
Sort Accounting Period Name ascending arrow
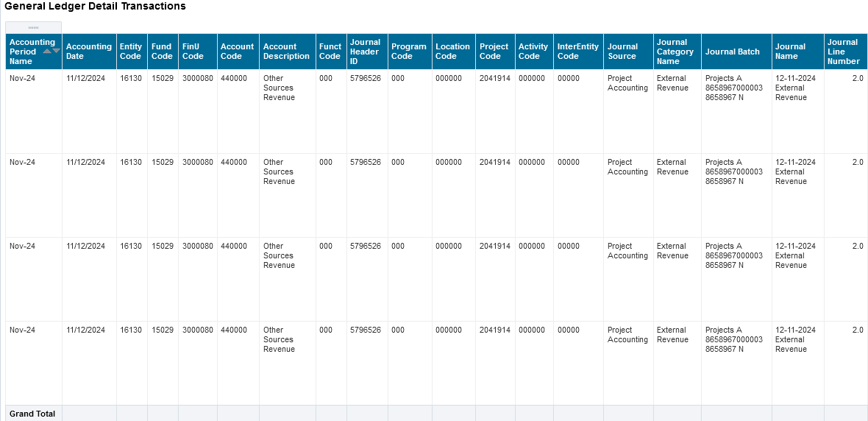[47, 52]
